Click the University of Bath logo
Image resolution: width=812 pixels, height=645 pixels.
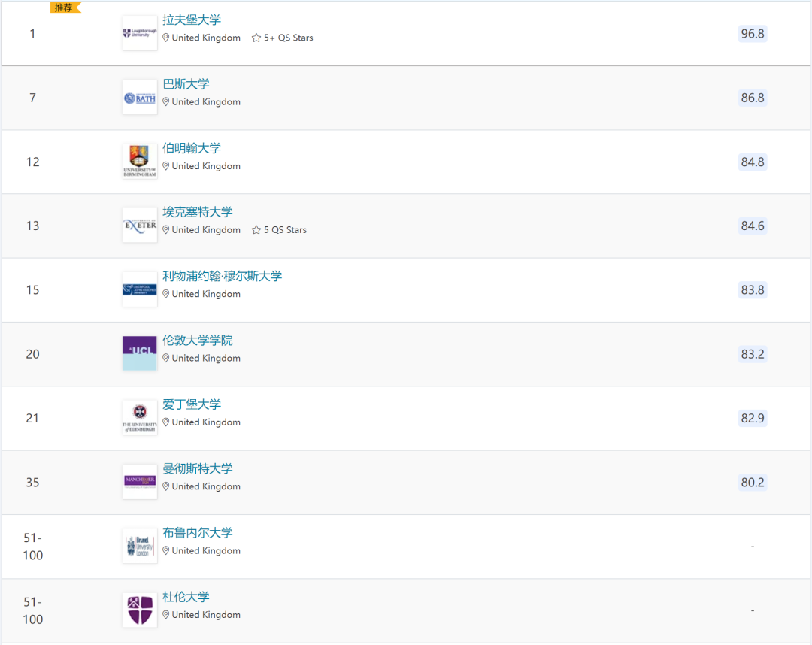tap(140, 97)
